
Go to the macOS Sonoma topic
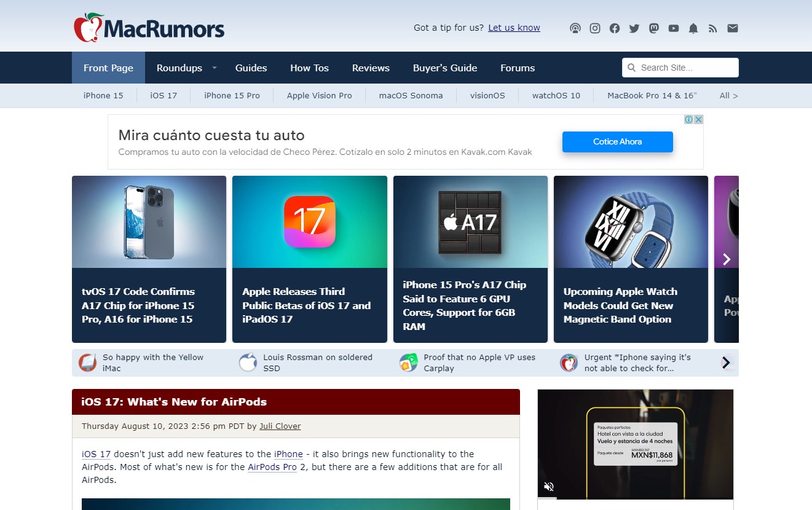tap(411, 95)
